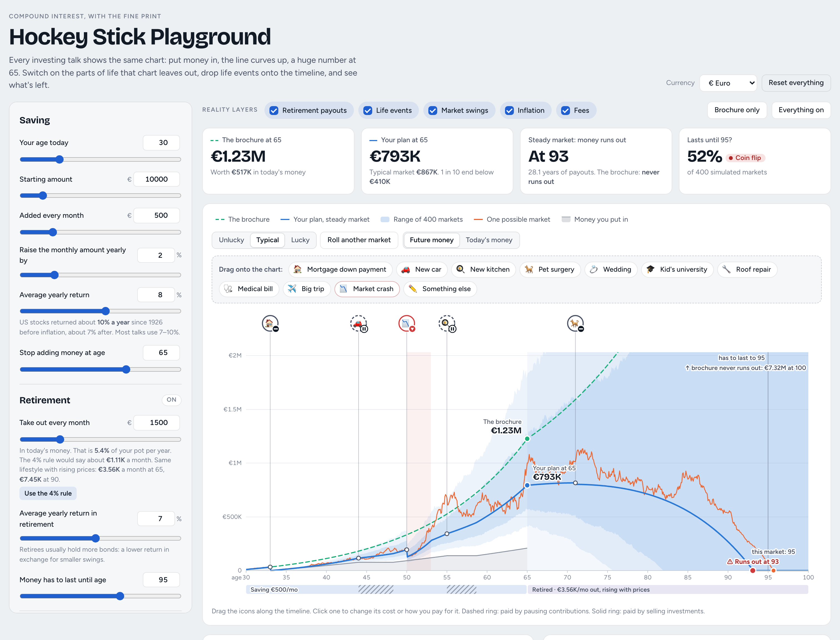Apply the Everything on preset
840x640 pixels.
801,111
